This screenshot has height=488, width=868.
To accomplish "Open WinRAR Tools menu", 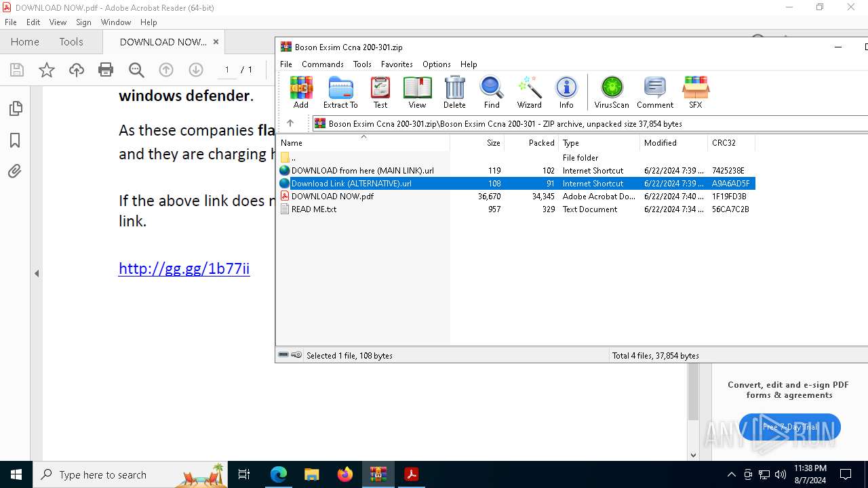I will (x=362, y=64).
